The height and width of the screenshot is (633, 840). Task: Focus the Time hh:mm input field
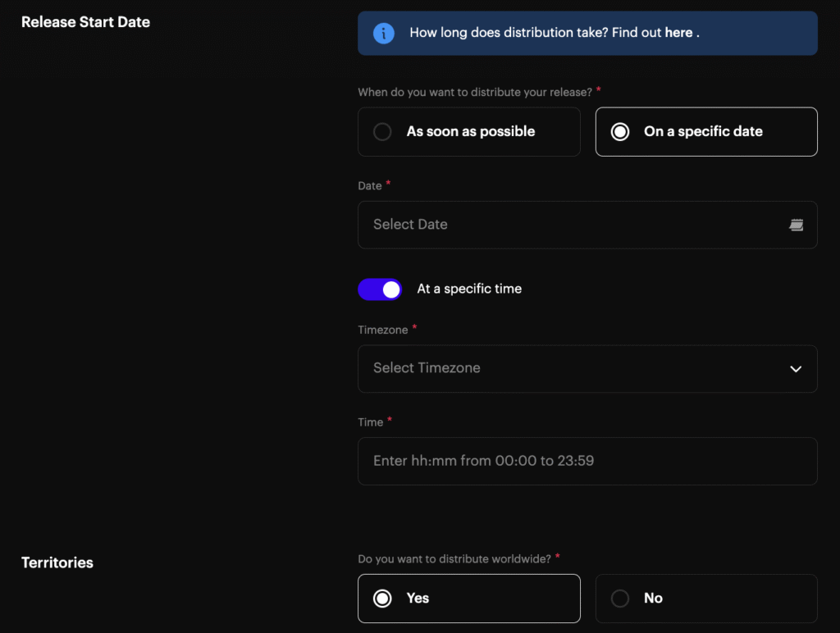587,461
